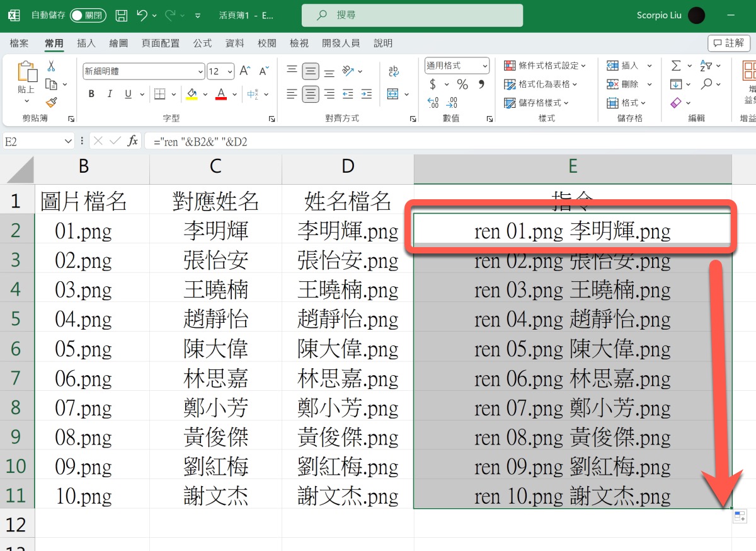
Task: Open the 插入 ribbon tab
Action: [86, 43]
